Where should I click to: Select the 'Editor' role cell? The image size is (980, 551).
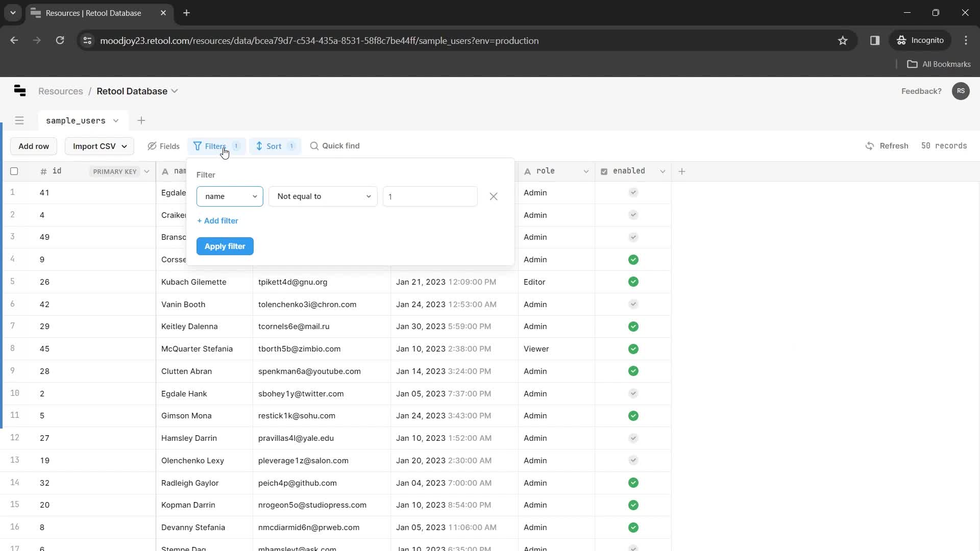pyautogui.click(x=556, y=282)
